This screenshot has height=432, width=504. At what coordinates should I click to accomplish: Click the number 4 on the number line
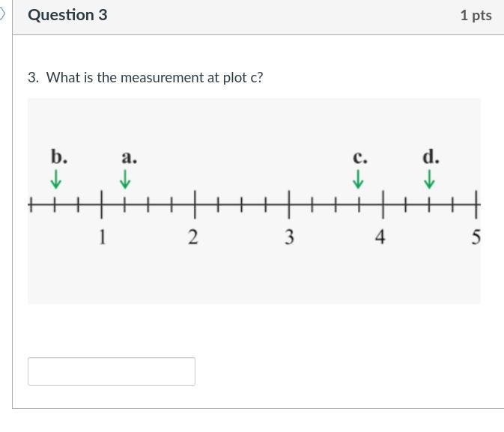[380, 237]
